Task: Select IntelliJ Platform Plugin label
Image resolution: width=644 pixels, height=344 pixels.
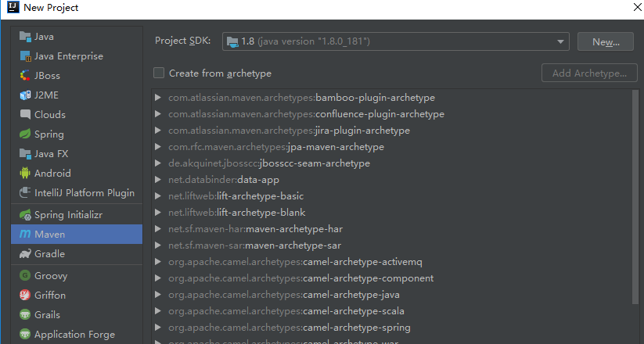Action: [x=85, y=193]
